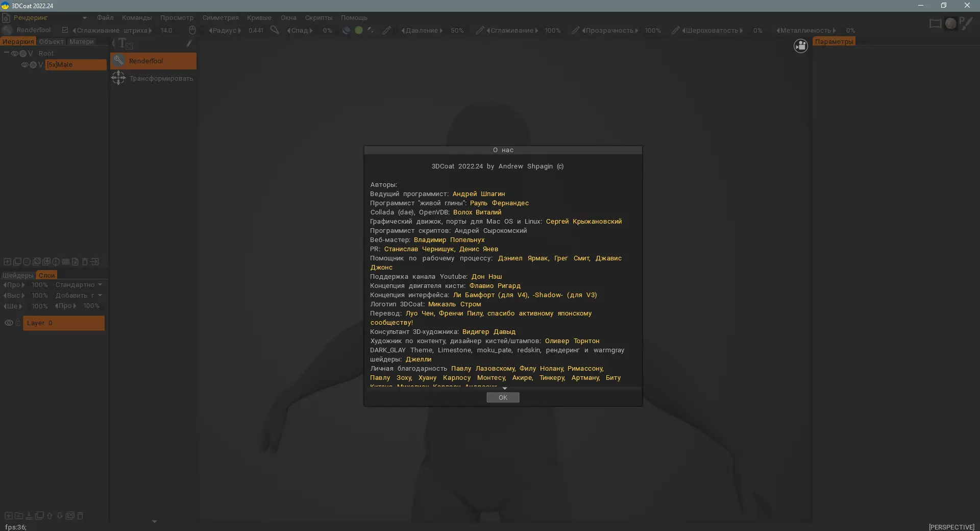The height and width of the screenshot is (531, 980).
Task: Click the rectangle frame icon at top right
Action: (935, 23)
